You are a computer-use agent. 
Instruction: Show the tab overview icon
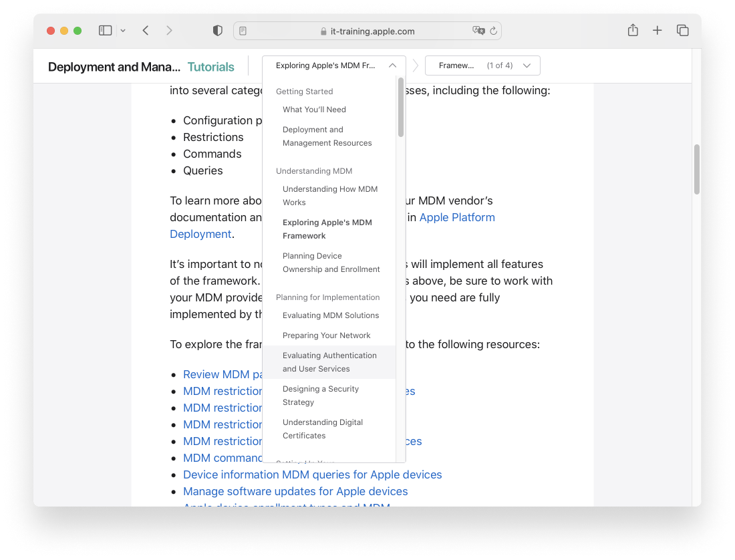pyautogui.click(x=682, y=30)
